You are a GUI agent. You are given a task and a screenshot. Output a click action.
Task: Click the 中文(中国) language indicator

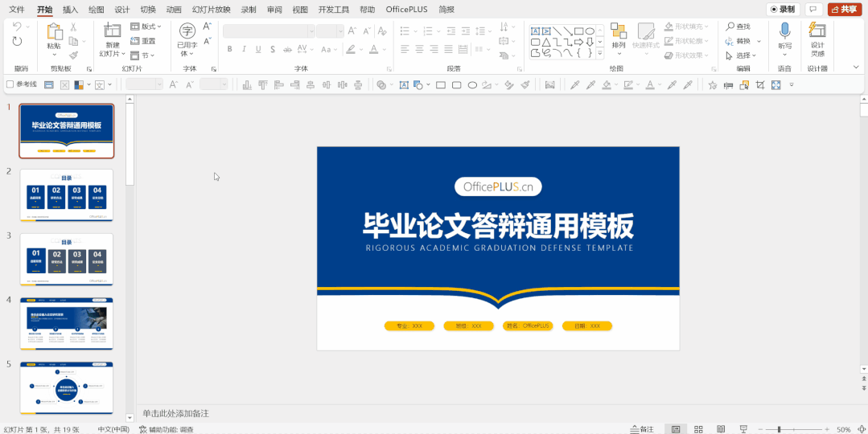tap(113, 429)
